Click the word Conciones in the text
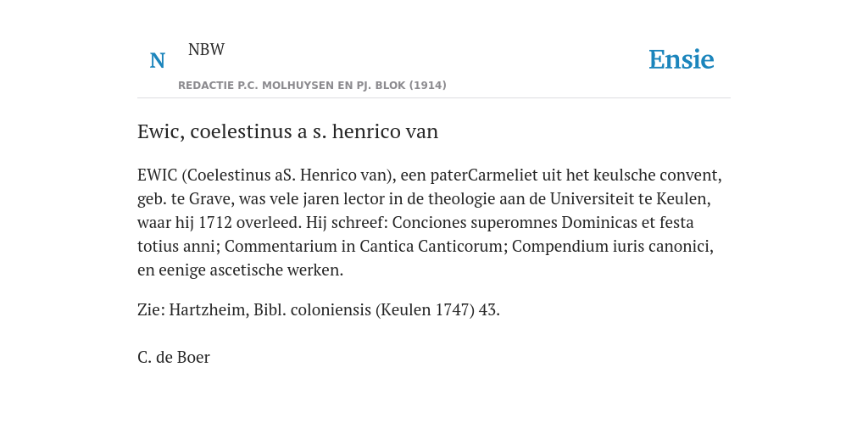This screenshot has width=868, height=434. click(427, 223)
